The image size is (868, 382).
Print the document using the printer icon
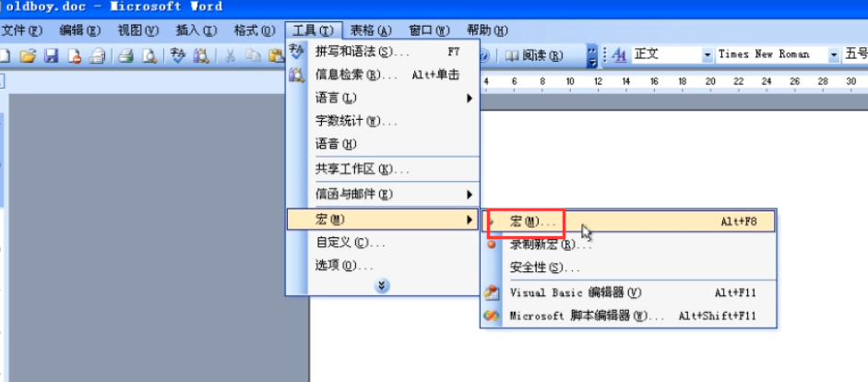126,55
